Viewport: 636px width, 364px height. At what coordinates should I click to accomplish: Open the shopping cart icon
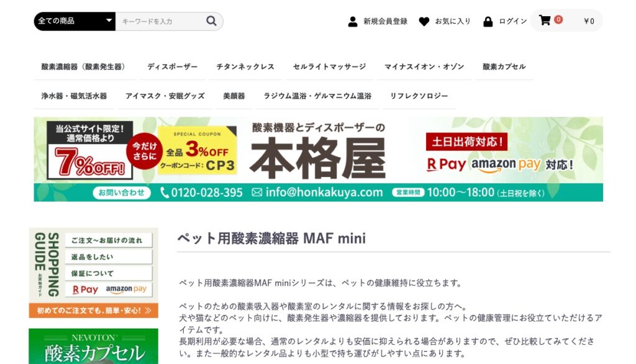[545, 20]
